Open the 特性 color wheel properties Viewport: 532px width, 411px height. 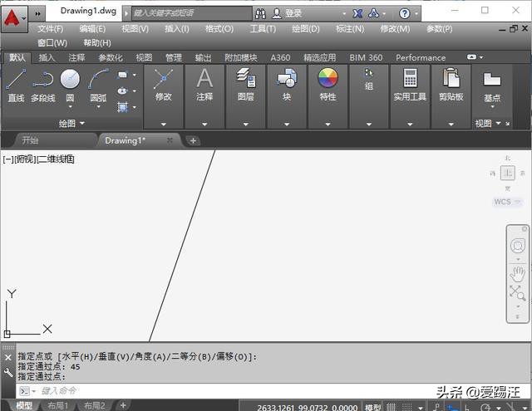click(328, 83)
